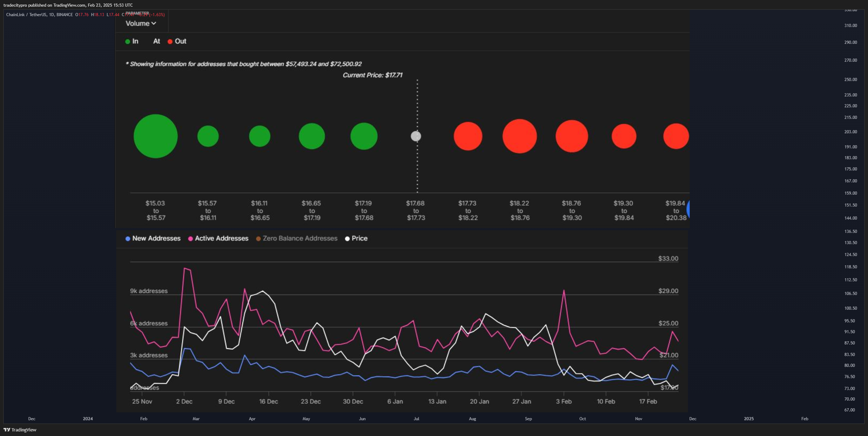The width and height of the screenshot is (868, 436).
Task: Click the ChainLink / TetherUS symbol title
Action: pos(40,15)
